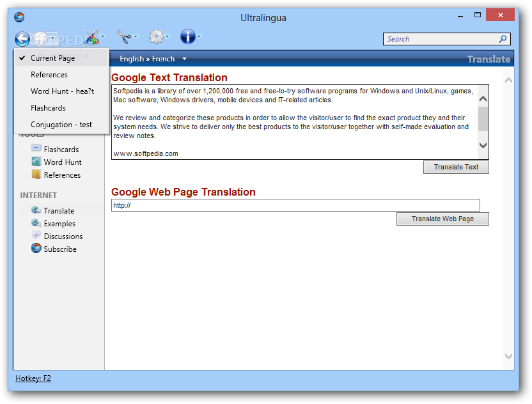Select the checked Current Page history entry
The image size is (532, 404).
point(61,58)
